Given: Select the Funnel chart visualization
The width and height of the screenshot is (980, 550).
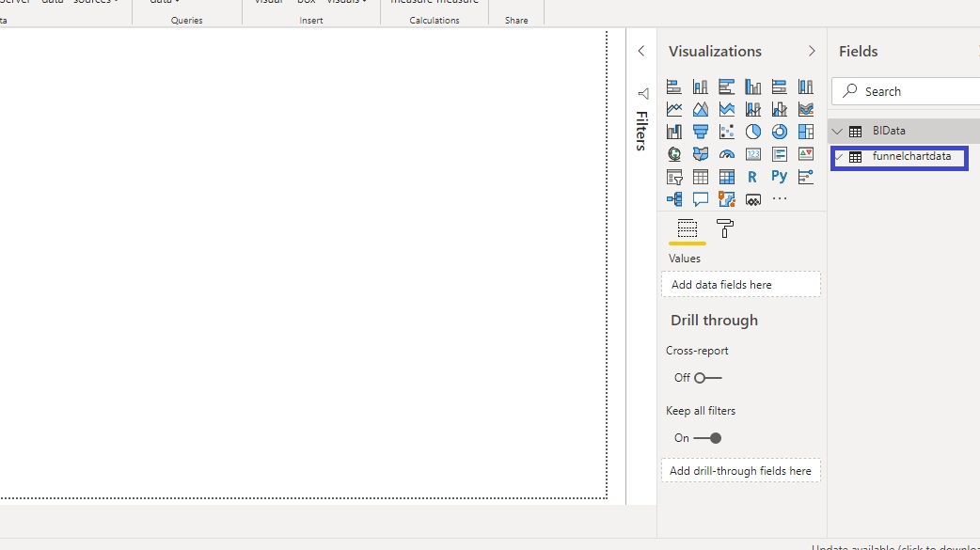Looking at the screenshot, I should [700, 132].
